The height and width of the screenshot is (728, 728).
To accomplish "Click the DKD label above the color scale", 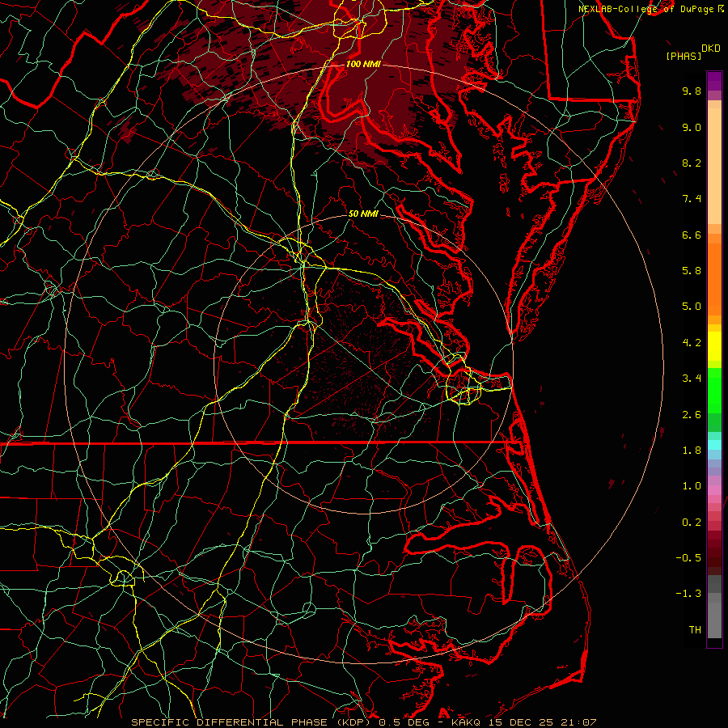I will (710, 48).
